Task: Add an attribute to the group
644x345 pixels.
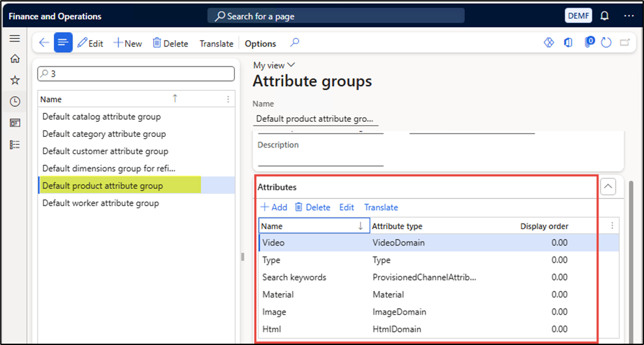Action: point(274,207)
